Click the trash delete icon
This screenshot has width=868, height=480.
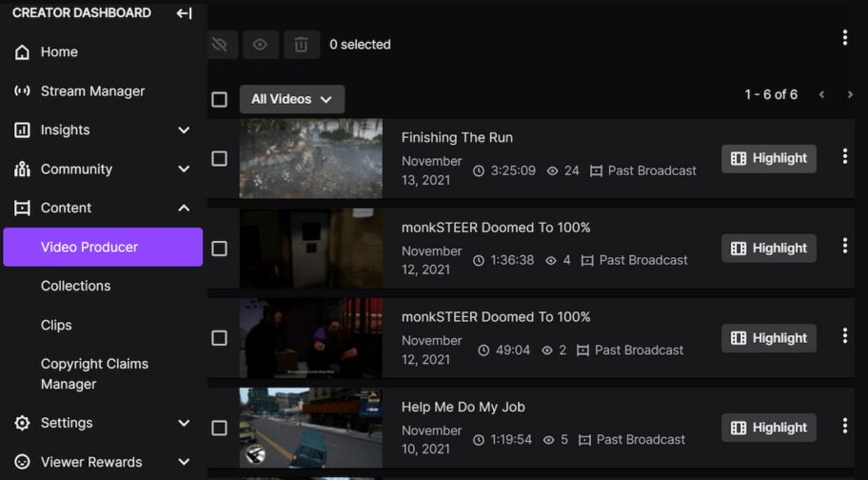[302, 45]
